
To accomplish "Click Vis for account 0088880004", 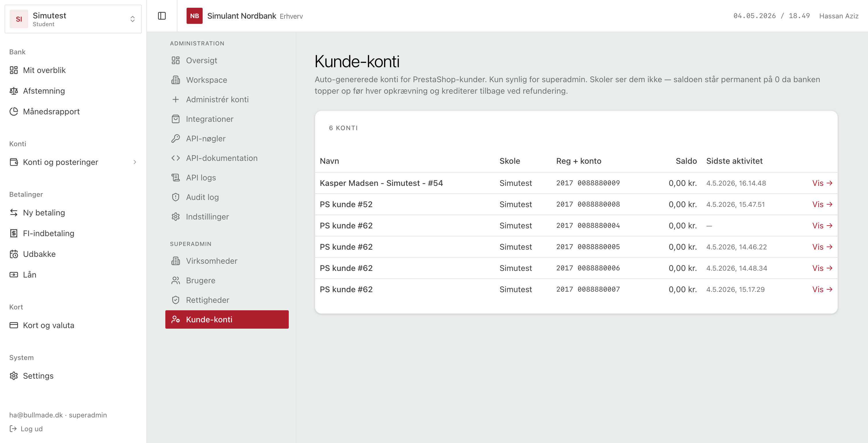I will click(x=822, y=226).
